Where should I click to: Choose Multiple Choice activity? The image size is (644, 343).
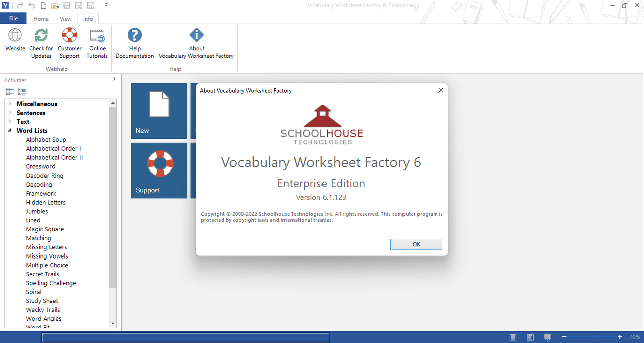coord(47,265)
